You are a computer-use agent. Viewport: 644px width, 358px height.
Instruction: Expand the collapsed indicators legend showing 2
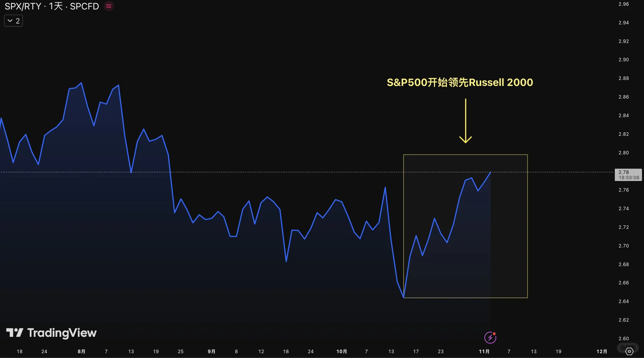(13, 21)
